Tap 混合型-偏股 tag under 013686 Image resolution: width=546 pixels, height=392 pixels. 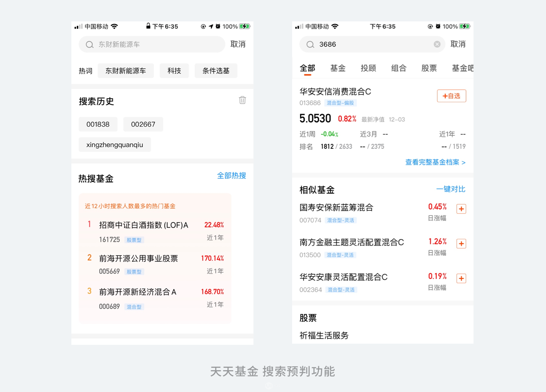pyautogui.click(x=340, y=103)
